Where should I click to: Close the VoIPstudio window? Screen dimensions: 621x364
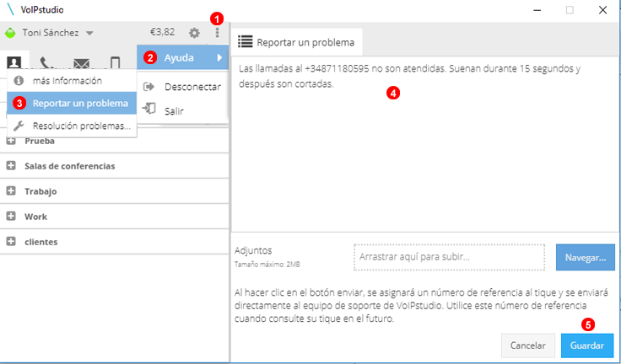[602, 10]
